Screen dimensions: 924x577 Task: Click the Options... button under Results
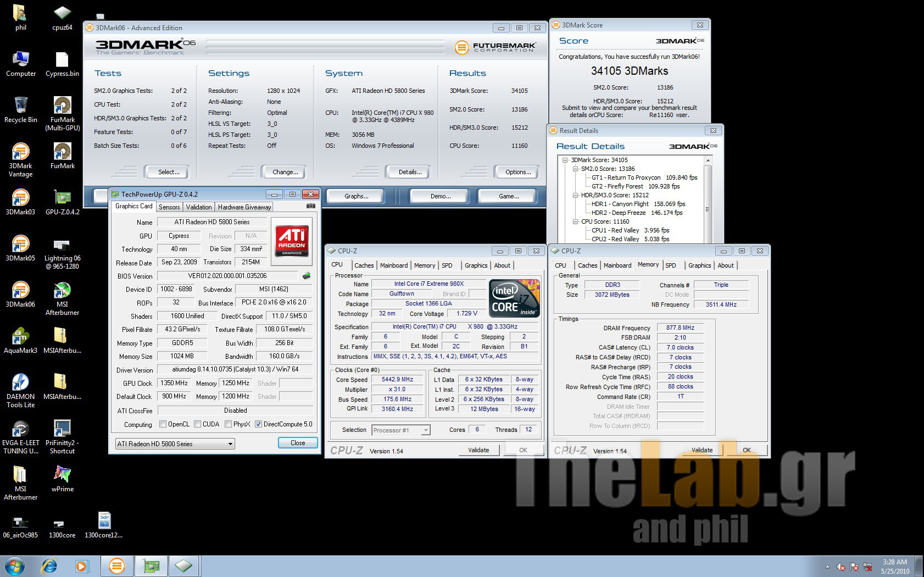click(518, 172)
